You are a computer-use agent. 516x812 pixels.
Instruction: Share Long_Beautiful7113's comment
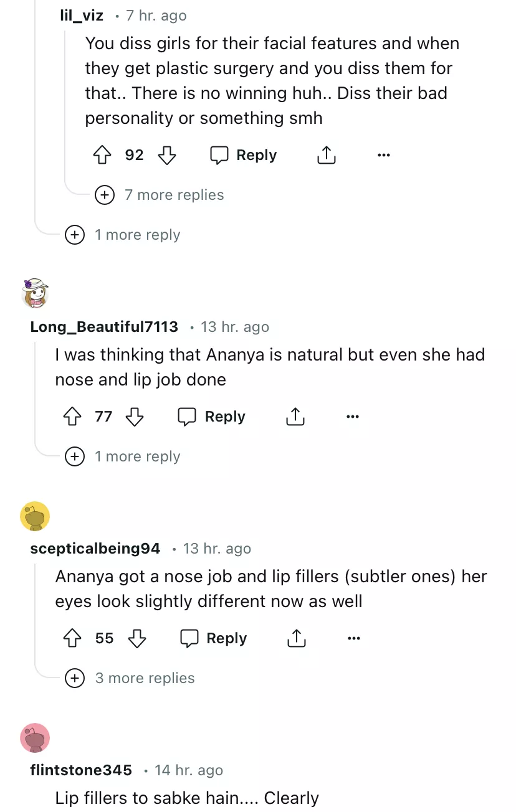pyautogui.click(x=295, y=417)
